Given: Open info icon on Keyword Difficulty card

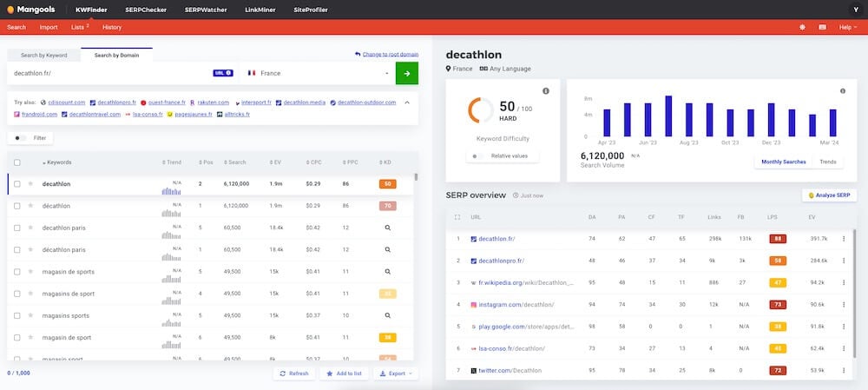Looking at the screenshot, I should coord(546,91).
